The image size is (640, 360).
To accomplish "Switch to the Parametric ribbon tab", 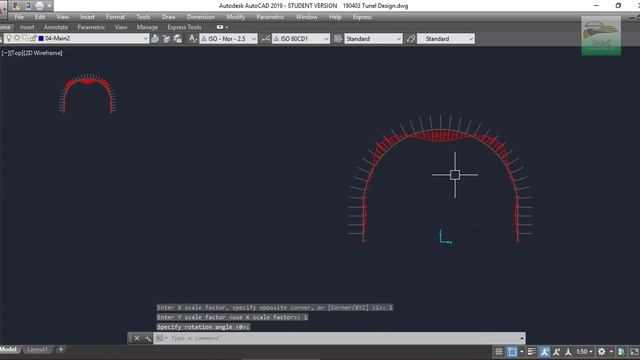I will [91, 27].
